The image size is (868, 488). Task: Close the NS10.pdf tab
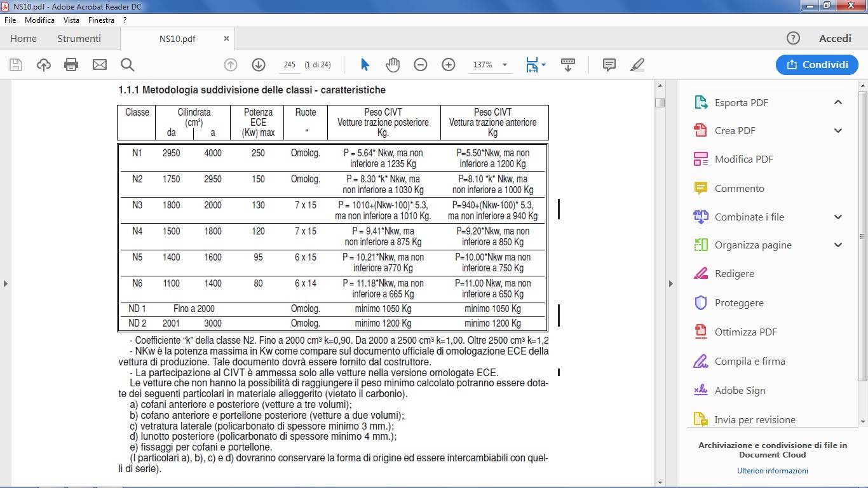(226, 39)
